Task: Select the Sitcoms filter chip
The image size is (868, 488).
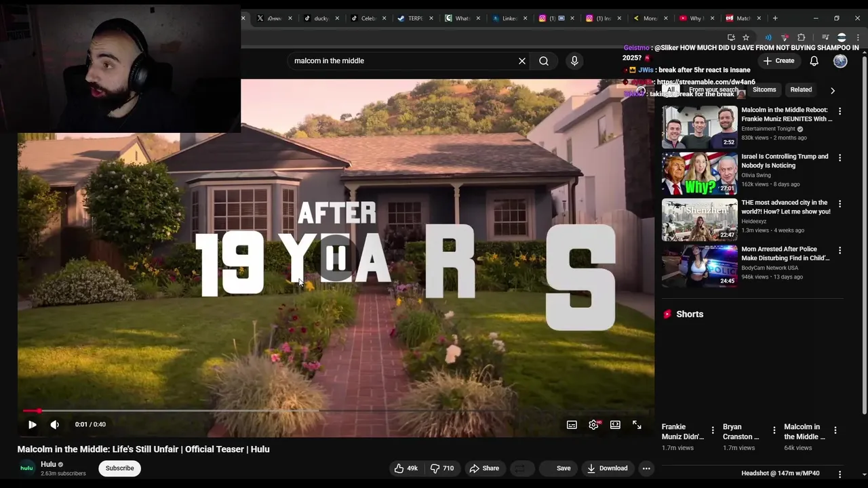Action: pyautogui.click(x=764, y=89)
